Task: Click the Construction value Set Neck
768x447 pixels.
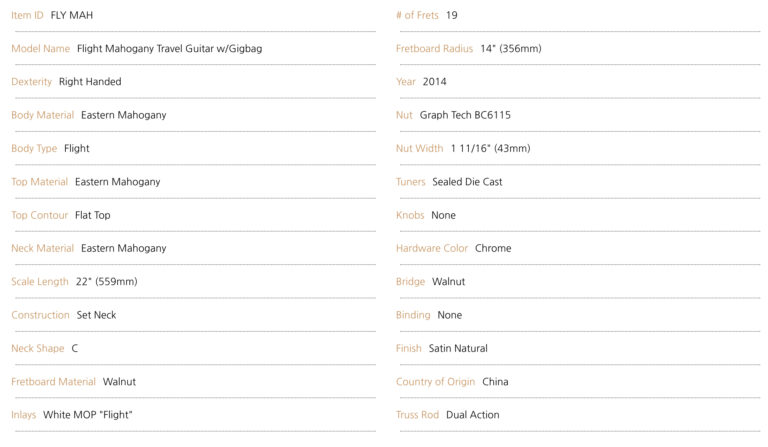Action: click(x=96, y=315)
